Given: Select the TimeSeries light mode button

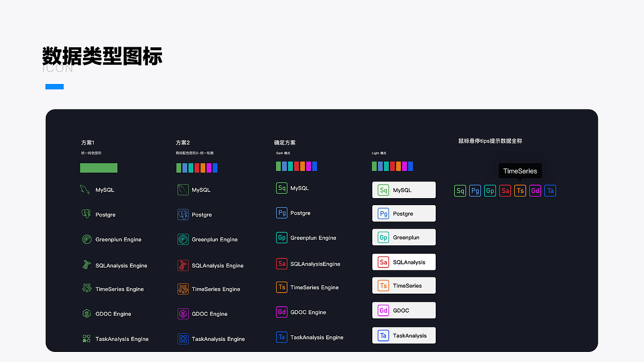Looking at the screenshot, I should pyautogui.click(x=404, y=285).
